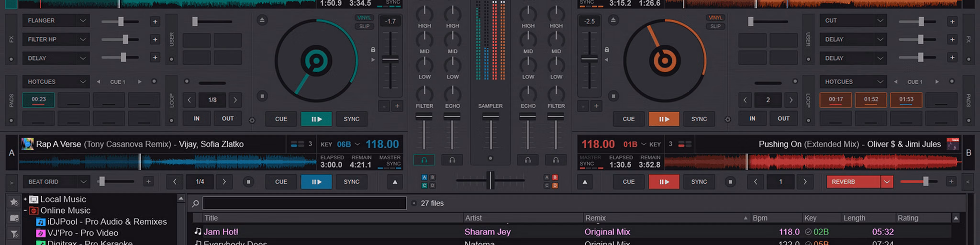Click SYNC on the orange deck
The height and width of the screenshot is (245, 980).
tap(699, 119)
